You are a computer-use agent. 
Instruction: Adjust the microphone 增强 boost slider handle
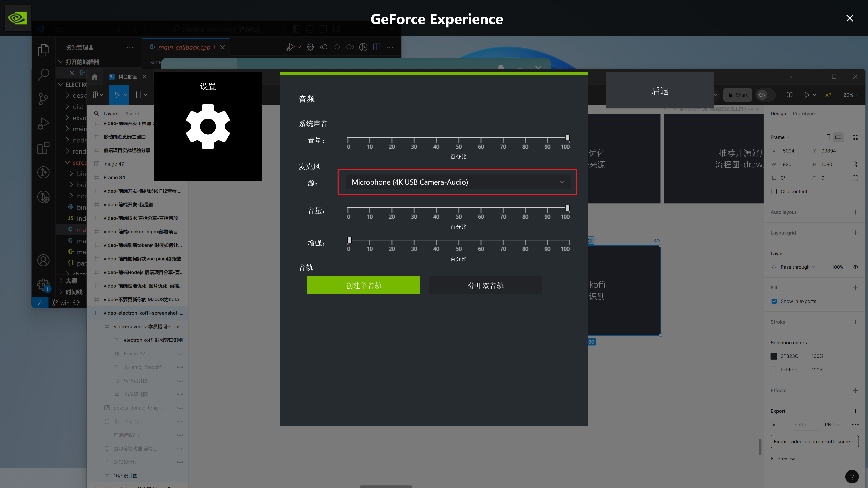tap(349, 240)
